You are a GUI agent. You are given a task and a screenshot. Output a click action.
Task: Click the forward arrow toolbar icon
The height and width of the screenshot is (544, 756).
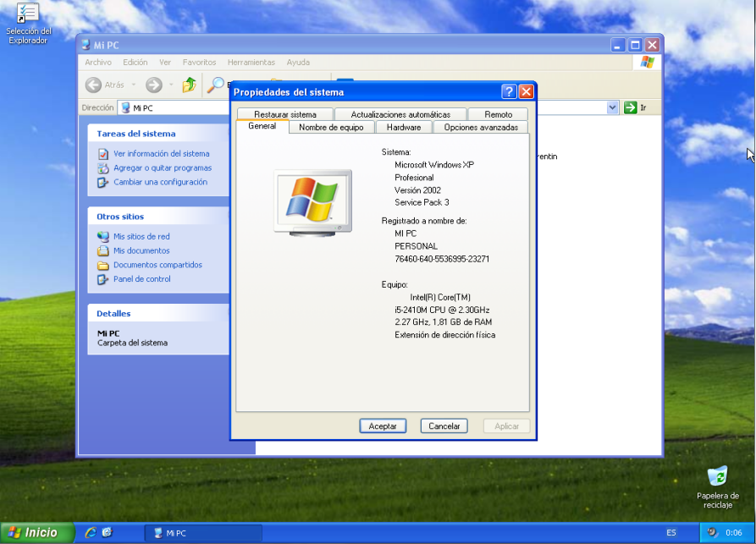(154, 85)
